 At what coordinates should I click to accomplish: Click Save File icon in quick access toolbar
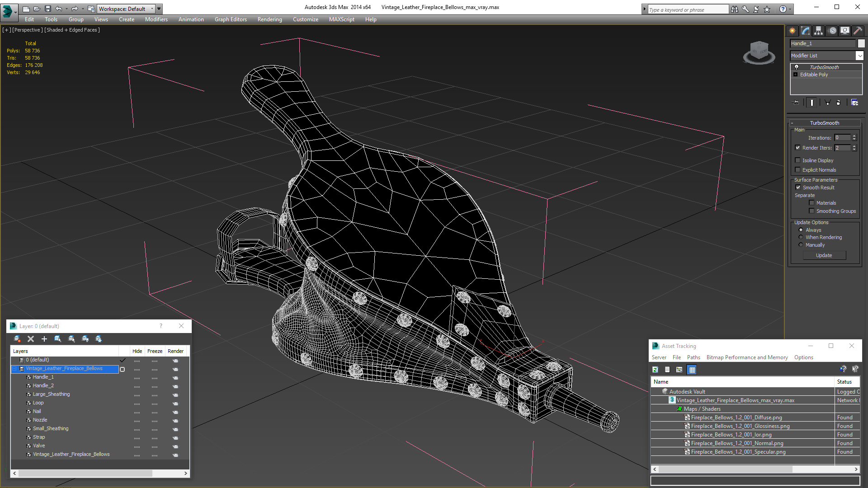coord(47,9)
